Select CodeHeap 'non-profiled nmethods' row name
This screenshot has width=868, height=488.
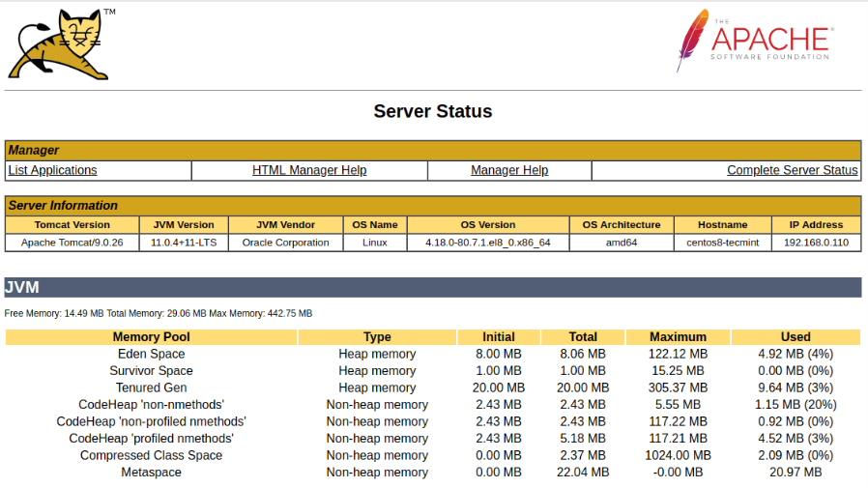[x=151, y=421]
